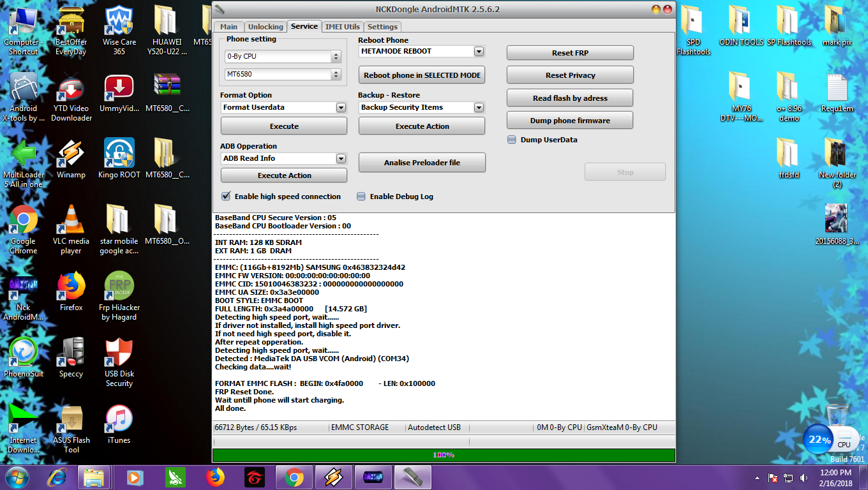This screenshot has width=868, height=490.
Task: Select the MT6580 WinRAR archive icon
Action: pos(167,92)
